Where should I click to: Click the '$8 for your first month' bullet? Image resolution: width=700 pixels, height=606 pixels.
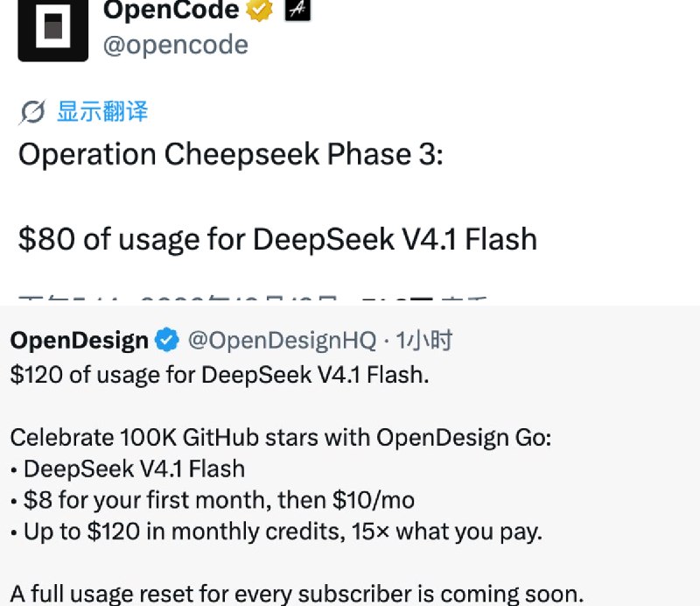(x=213, y=500)
